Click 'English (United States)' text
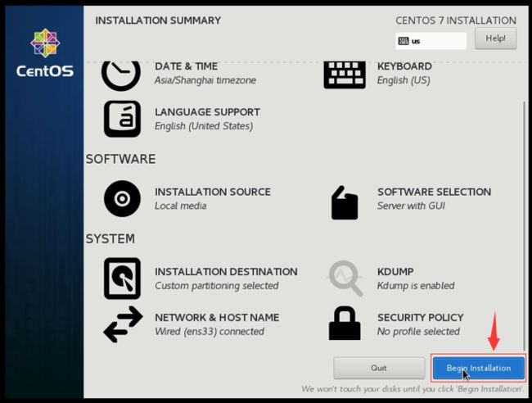The image size is (532, 403). (204, 126)
